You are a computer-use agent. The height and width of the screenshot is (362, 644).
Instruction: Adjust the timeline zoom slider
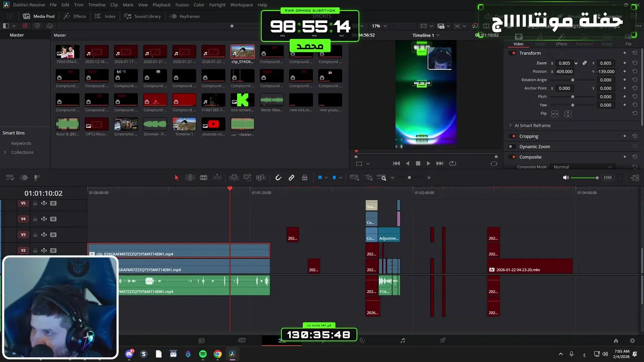pyautogui.click(x=410, y=177)
